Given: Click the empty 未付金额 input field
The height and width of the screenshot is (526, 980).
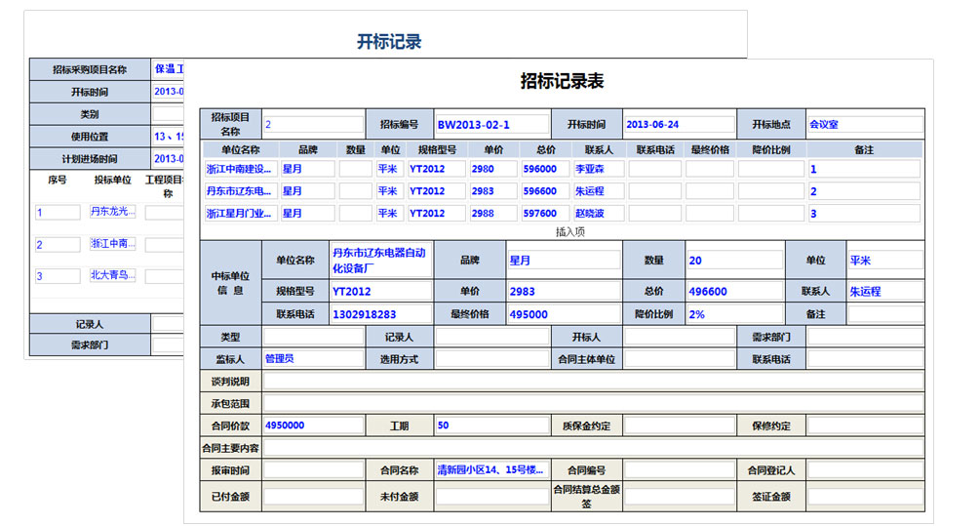Looking at the screenshot, I should (x=491, y=497).
